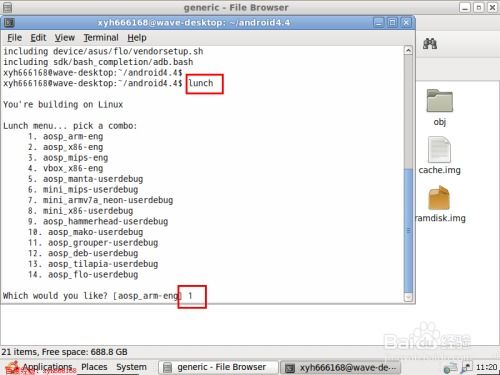Click the terminal vertical scrollbar thumb
The width and height of the screenshot is (500, 375).
[x=408, y=230]
